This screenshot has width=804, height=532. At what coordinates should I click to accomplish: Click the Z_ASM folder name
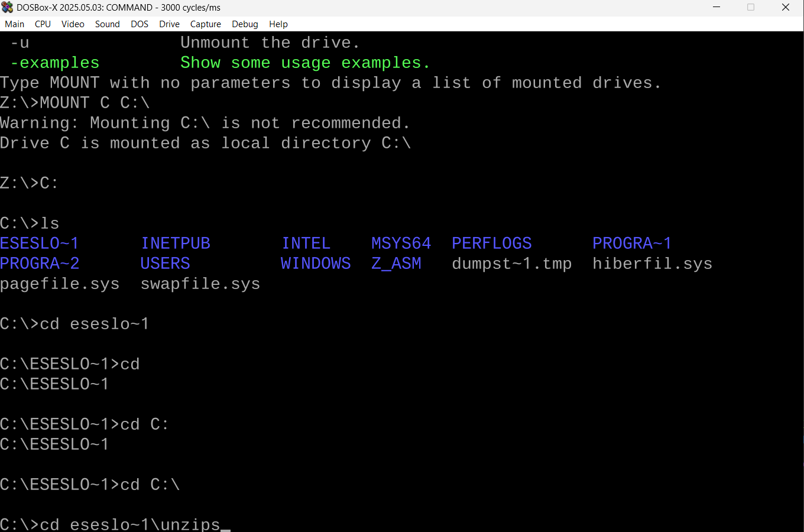coord(396,264)
